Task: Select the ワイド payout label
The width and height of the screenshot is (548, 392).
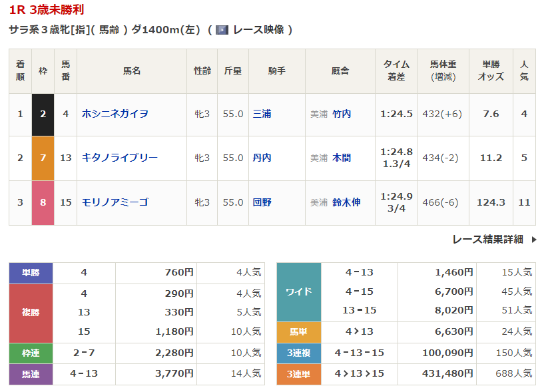Action: (298, 292)
